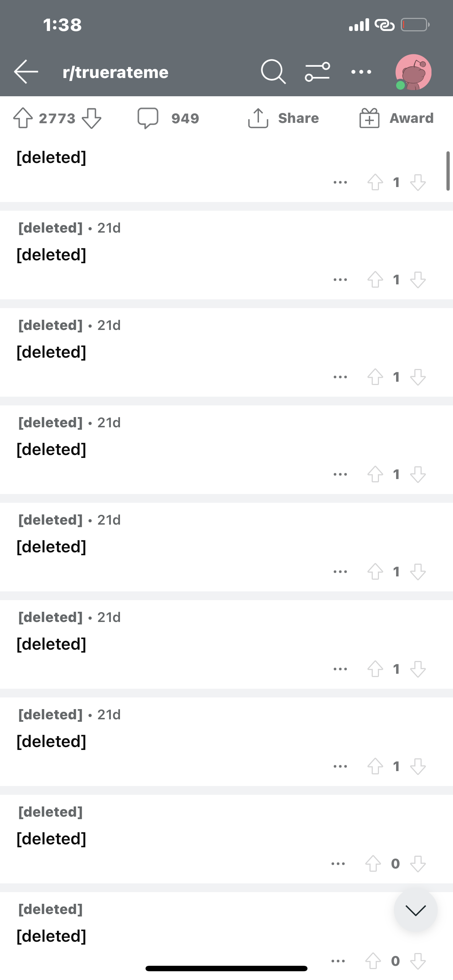Upvote the first deleted comment scored 0
Viewport: 453px width, 980px height.
[373, 864]
